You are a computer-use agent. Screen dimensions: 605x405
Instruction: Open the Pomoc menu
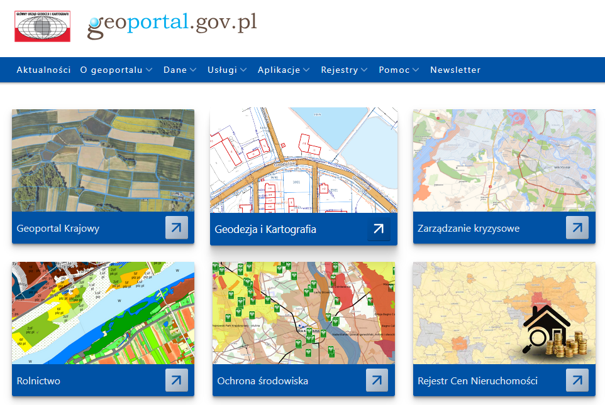pos(394,70)
